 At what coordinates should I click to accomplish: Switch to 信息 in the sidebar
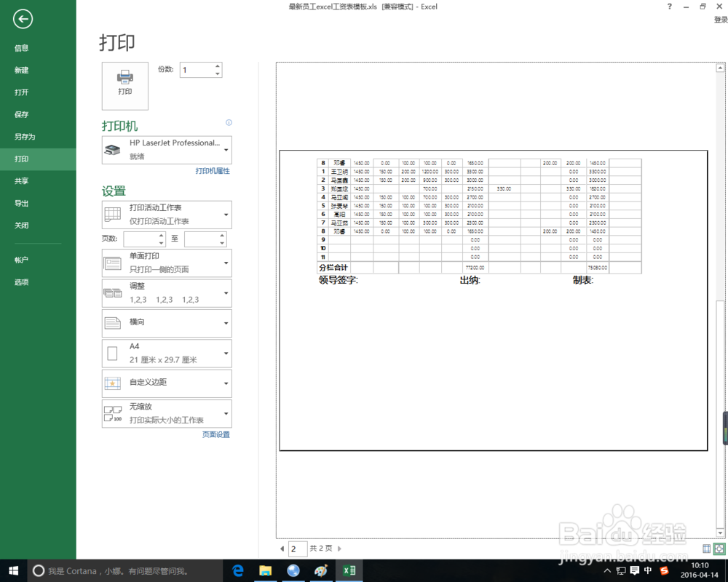tap(21, 47)
